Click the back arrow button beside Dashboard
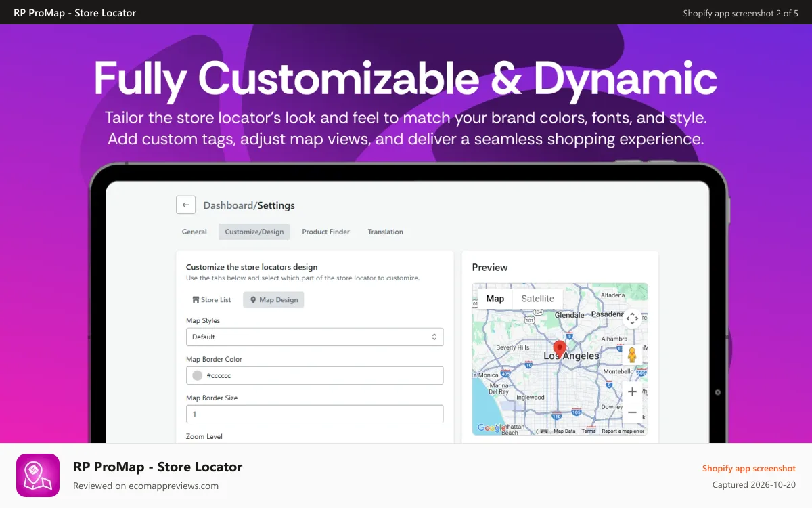 tap(185, 205)
